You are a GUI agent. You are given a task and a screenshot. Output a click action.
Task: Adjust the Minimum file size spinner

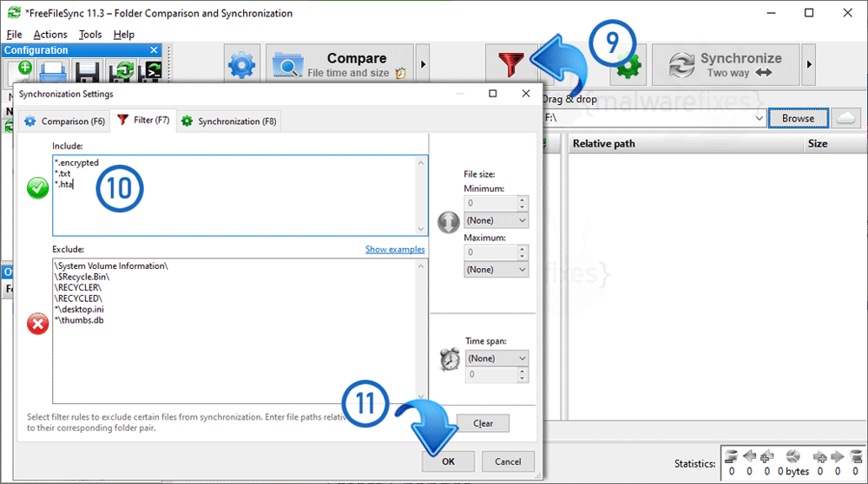click(x=523, y=203)
